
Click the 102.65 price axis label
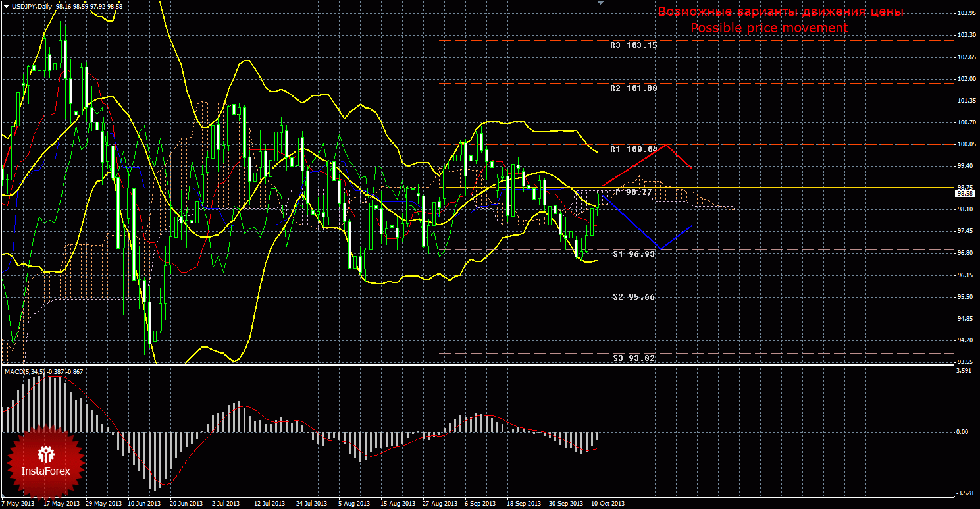pos(966,57)
